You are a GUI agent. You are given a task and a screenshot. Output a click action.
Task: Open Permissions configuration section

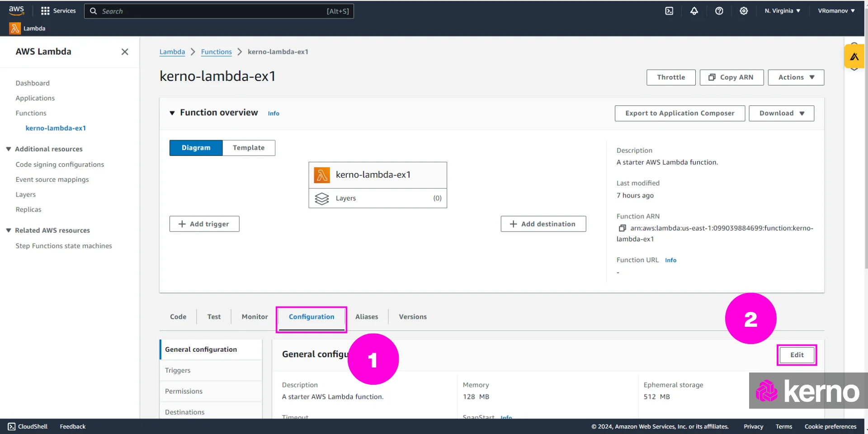(x=211, y=391)
